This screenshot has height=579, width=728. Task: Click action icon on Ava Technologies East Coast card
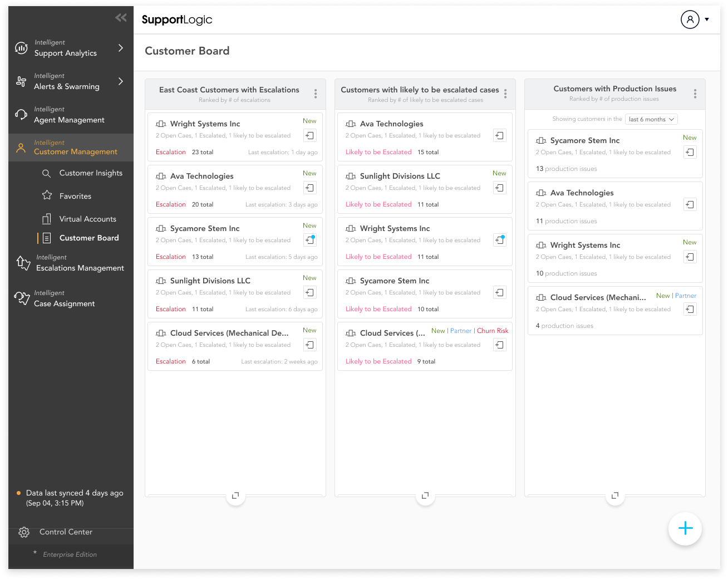click(x=310, y=188)
